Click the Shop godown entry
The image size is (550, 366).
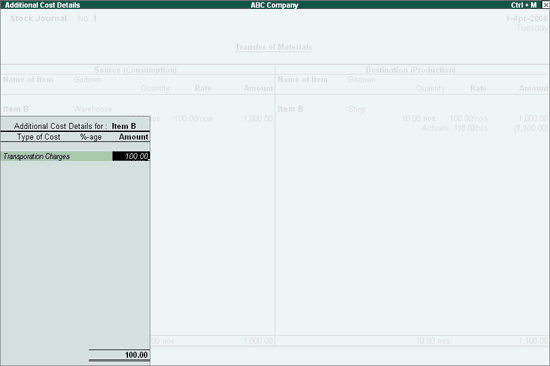point(357,109)
